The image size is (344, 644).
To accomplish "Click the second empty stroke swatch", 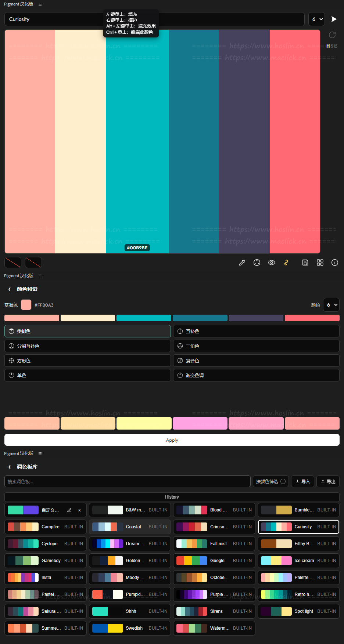I will coord(33,263).
